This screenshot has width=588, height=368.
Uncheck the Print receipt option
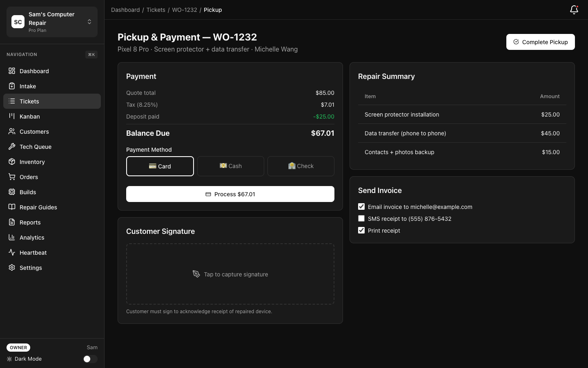click(x=361, y=230)
